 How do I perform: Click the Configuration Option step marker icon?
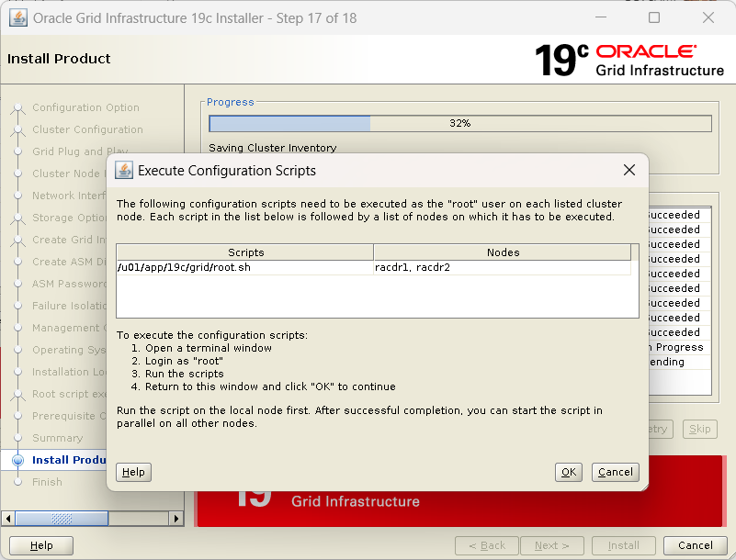point(17,109)
